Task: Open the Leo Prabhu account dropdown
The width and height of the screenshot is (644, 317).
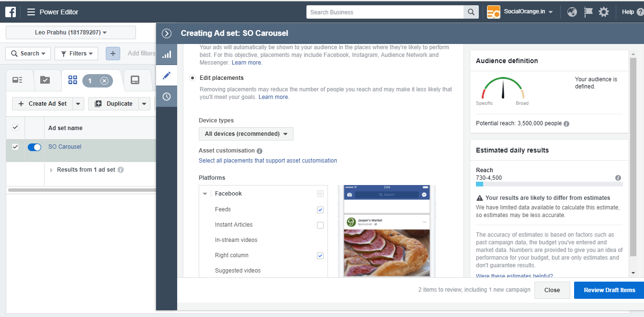Action: (71, 33)
